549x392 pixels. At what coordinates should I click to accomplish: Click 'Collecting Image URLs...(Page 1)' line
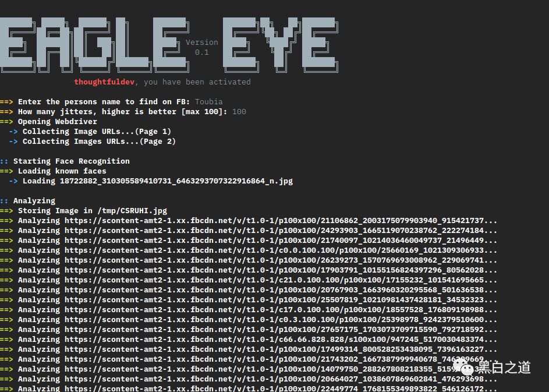[x=97, y=132]
